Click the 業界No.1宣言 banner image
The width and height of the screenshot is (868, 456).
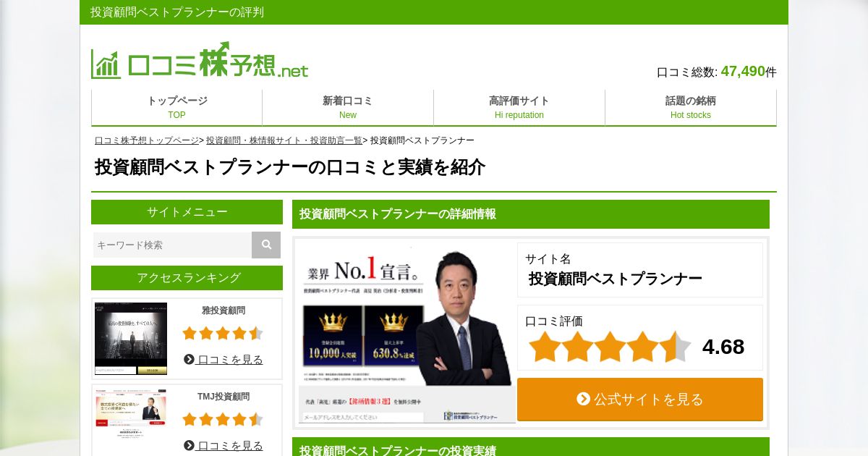tap(406, 332)
